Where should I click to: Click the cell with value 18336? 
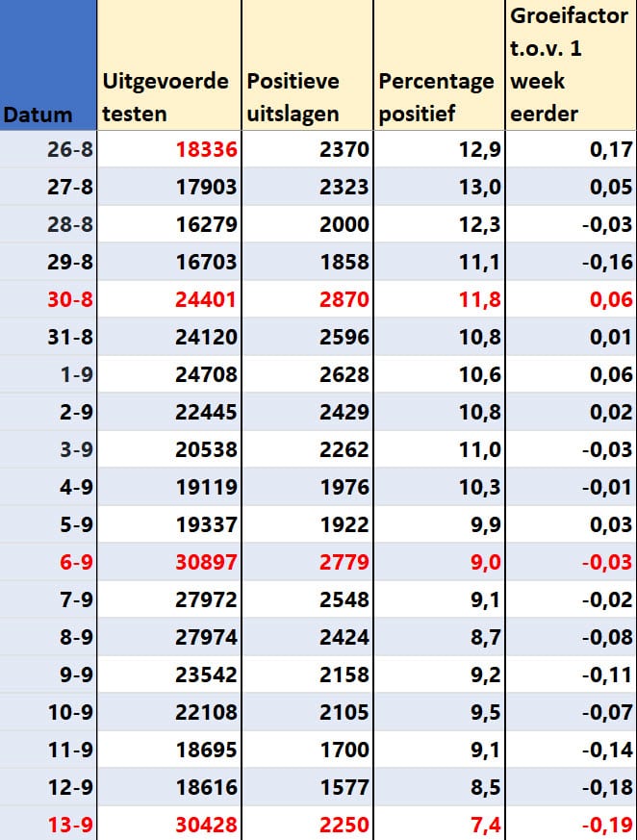click(x=169, y=149)
